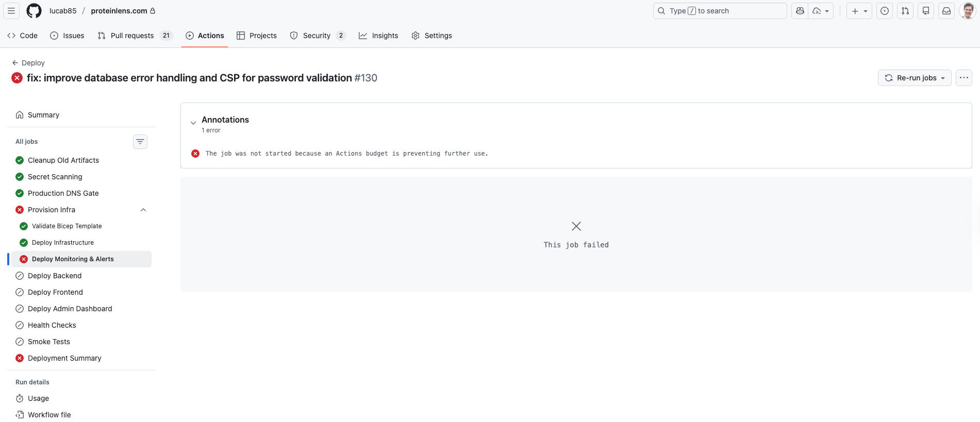The image size is (980, 422).
Task: Click the private repository lock icon
Action: tap(153, 11)
